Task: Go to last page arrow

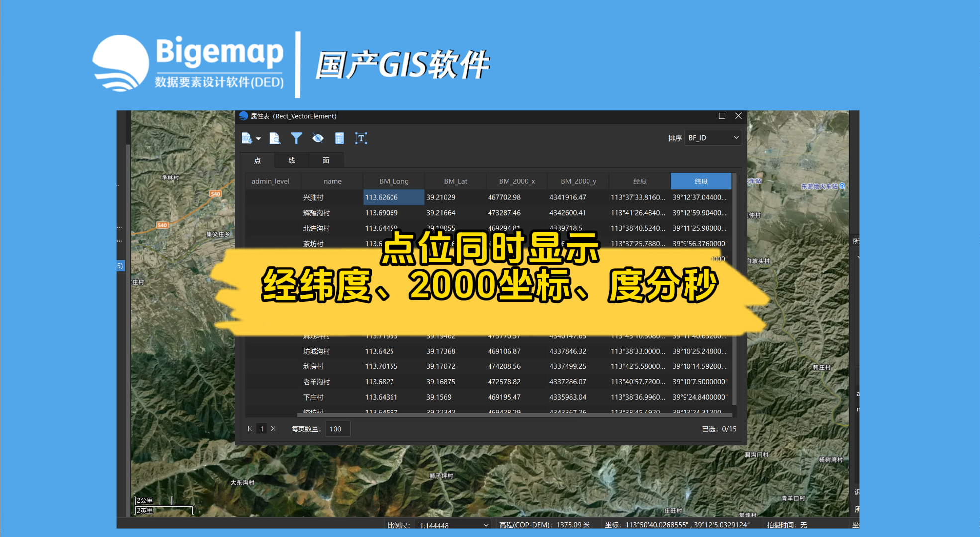Action: click(x=273, y=429)
